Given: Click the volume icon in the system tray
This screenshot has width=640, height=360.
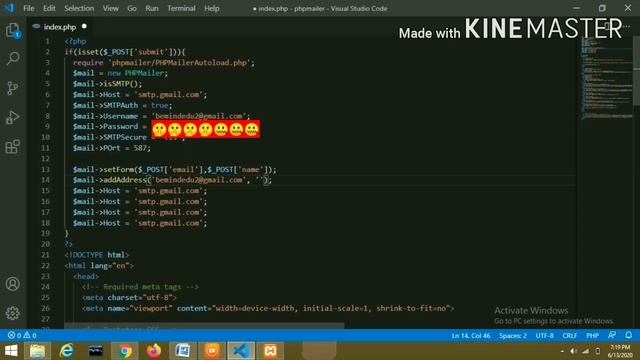Looking at the screenshot, I should (573, 351).
